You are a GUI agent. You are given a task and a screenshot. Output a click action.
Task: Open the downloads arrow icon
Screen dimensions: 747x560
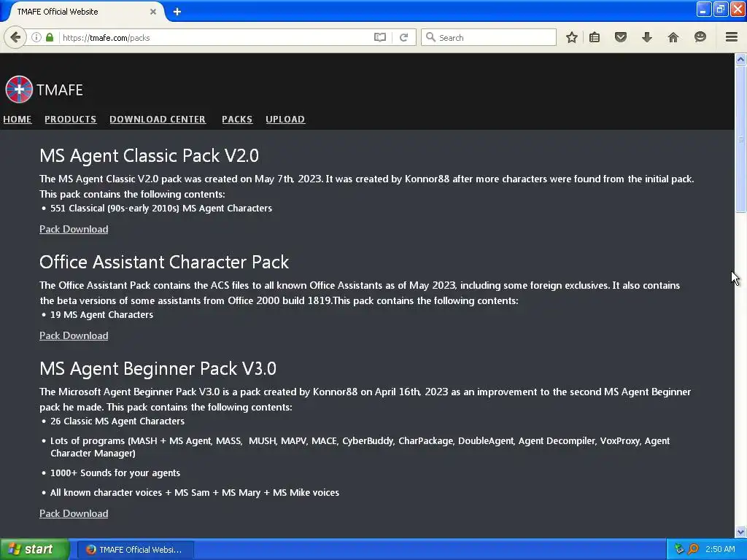click(x=646, y=37)
